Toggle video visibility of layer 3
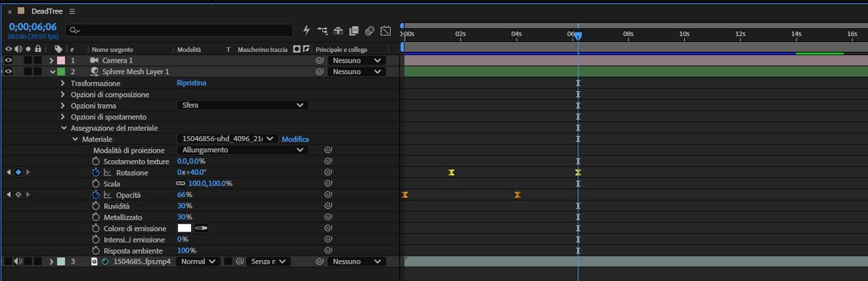This screenshot has width=868, height=281. coord(8,261)
